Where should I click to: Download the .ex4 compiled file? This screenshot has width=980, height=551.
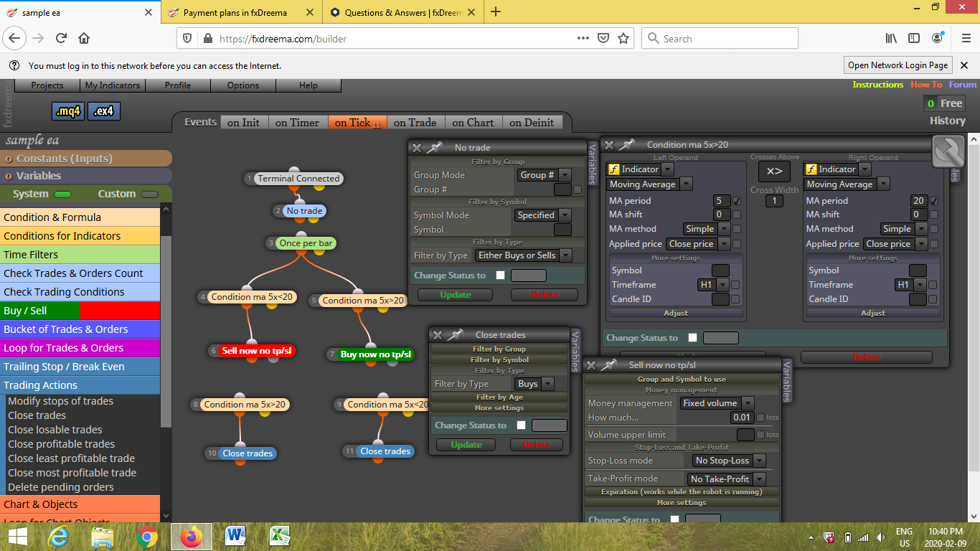pos(104,111)
